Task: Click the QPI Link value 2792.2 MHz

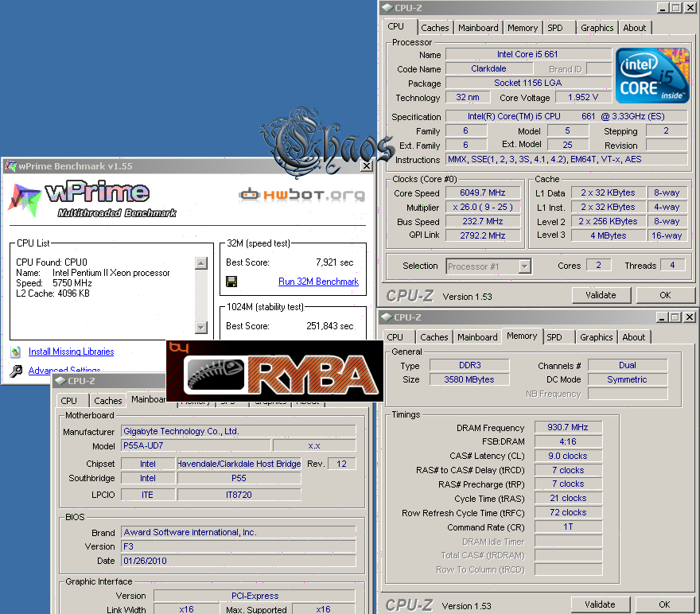Action: (x=483, y=235)
